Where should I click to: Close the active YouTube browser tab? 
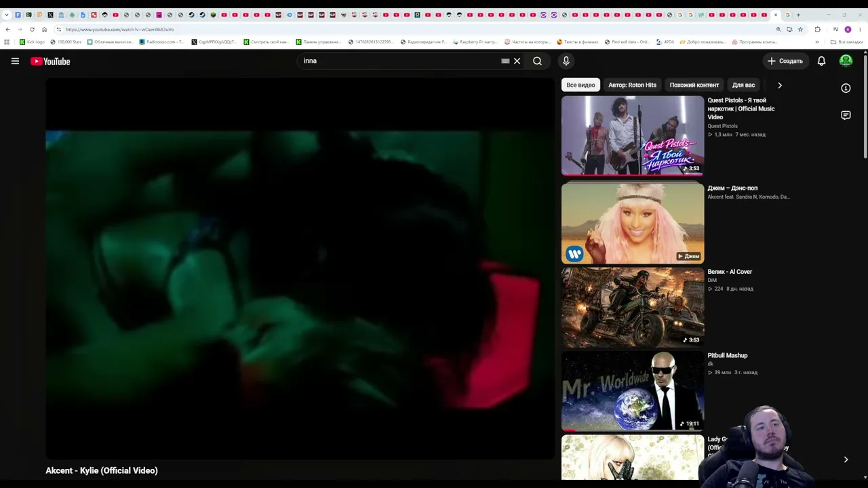776,15
